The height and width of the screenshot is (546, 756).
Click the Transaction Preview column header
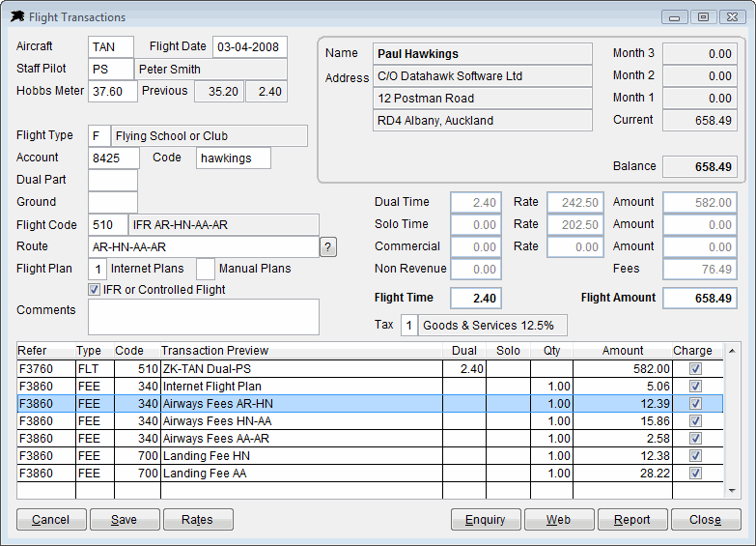[301, 351]
